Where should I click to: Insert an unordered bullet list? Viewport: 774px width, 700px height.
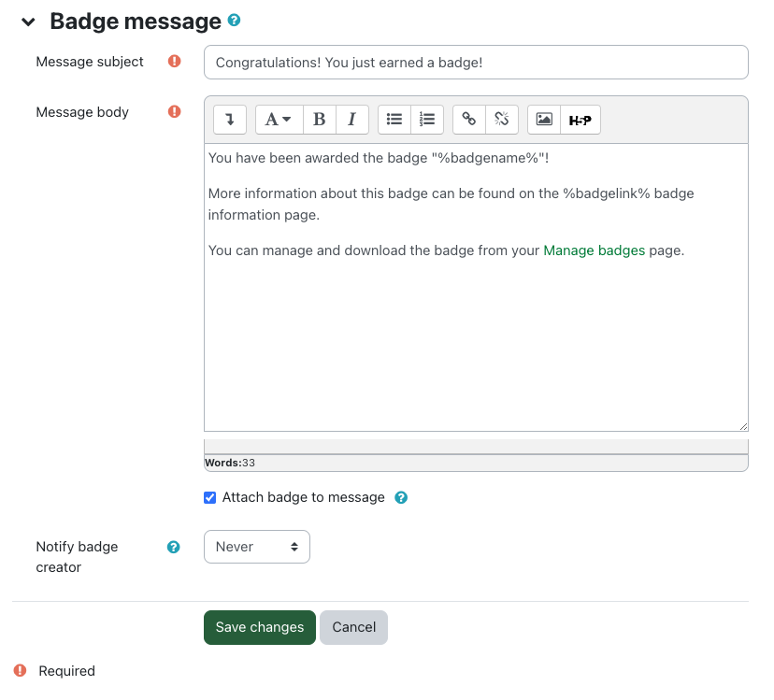pos(394,120)
